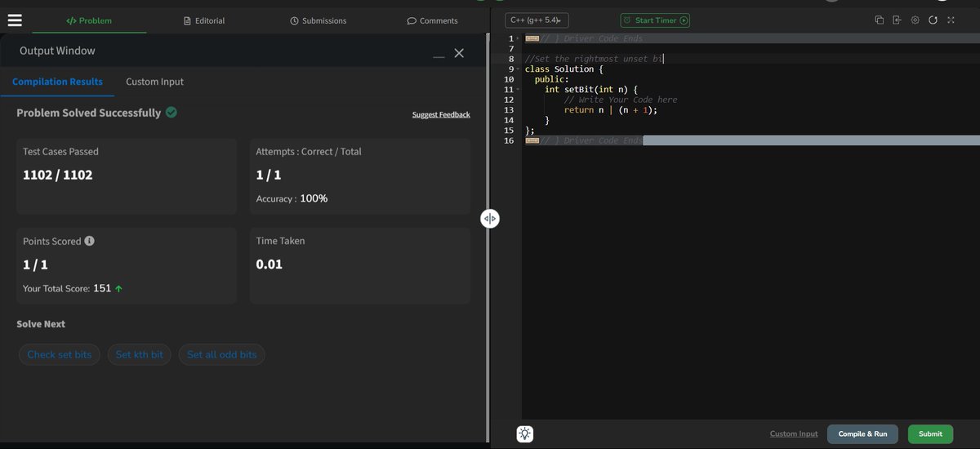
Task: Open editor settings gear
Action: click(915, 20)
